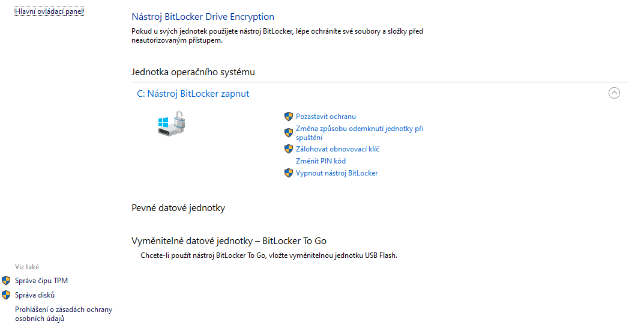Click Změnit PIN kód link
644x333 pixels.
pos(320,160)
